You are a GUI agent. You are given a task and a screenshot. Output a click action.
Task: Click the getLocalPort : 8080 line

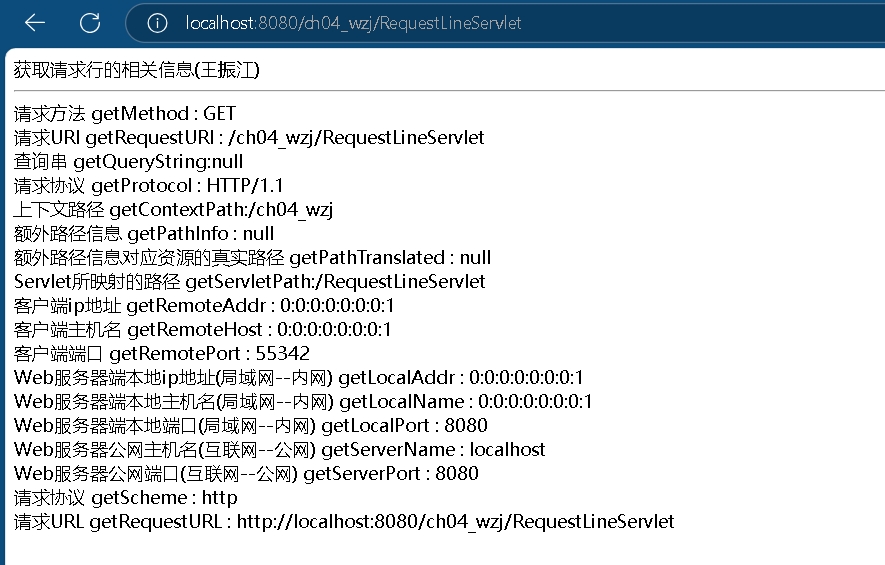(x=251, y=426)
